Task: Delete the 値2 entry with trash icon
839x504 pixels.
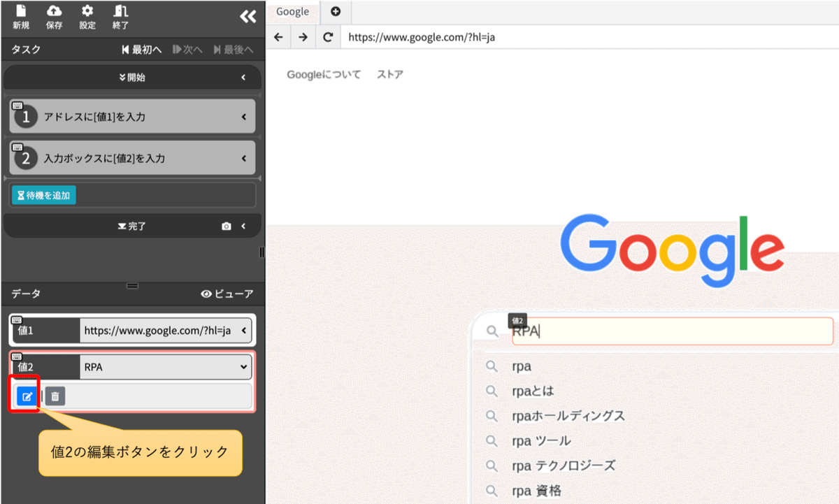Action: pos(54,396)
